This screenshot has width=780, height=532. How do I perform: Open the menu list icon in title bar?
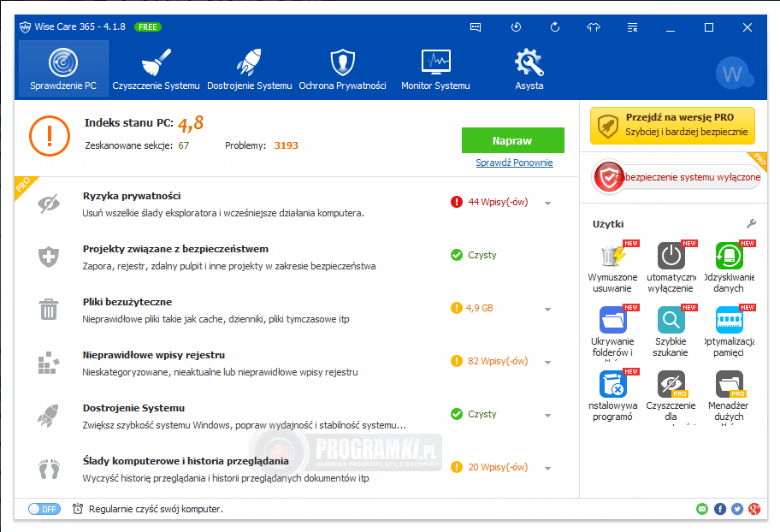point(632,27)
